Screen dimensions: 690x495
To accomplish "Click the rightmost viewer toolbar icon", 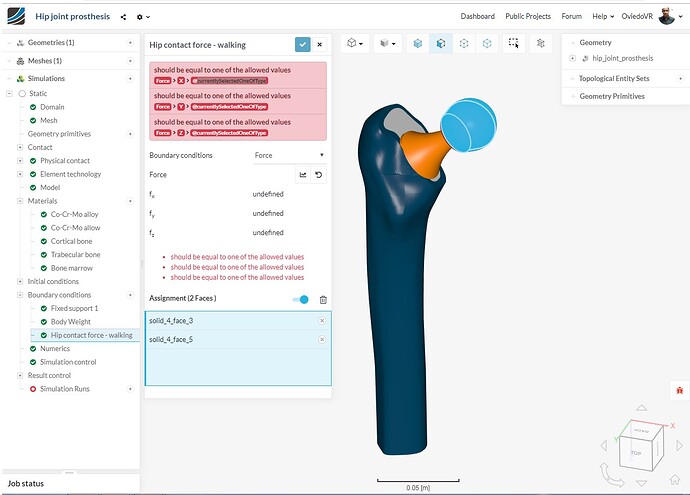I will 541,43.
